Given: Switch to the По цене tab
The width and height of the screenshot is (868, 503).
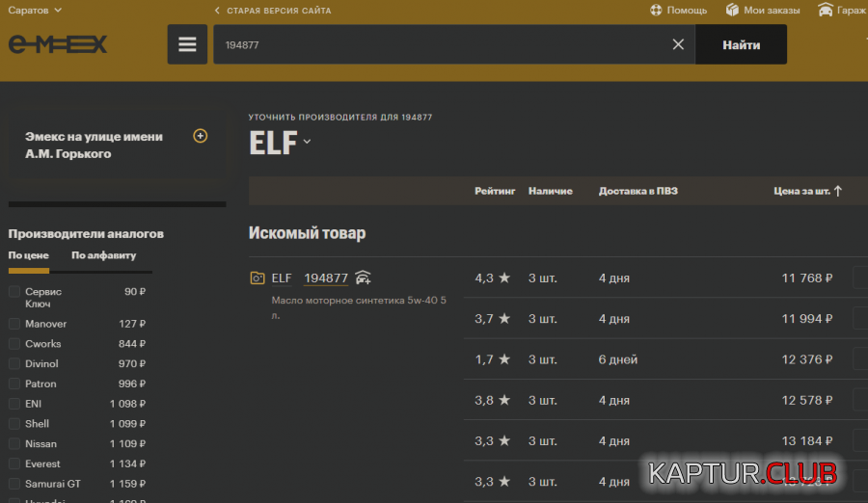Looking at the screenshot, I should coord(28,255).
